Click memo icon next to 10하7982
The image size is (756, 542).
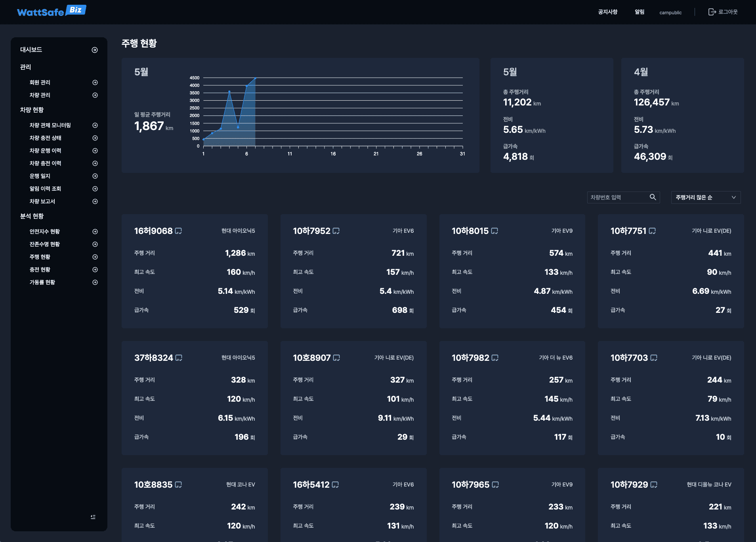tap(495, 358)
